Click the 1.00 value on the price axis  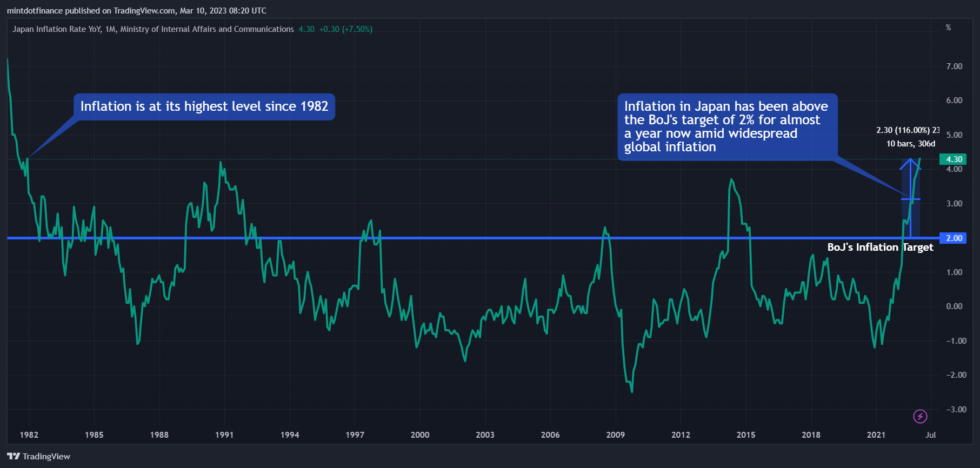coord(954,272)
